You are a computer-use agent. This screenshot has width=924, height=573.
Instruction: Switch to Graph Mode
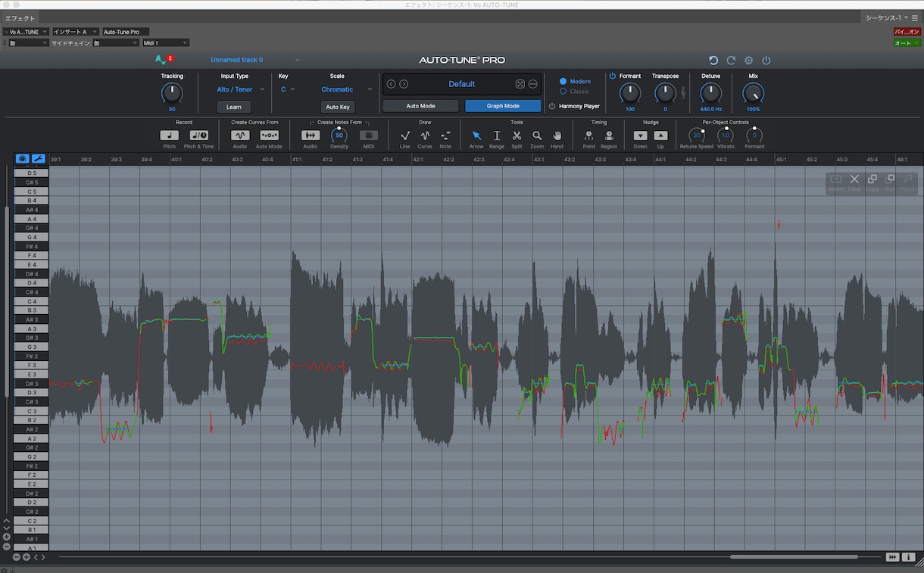pos(503,106)
